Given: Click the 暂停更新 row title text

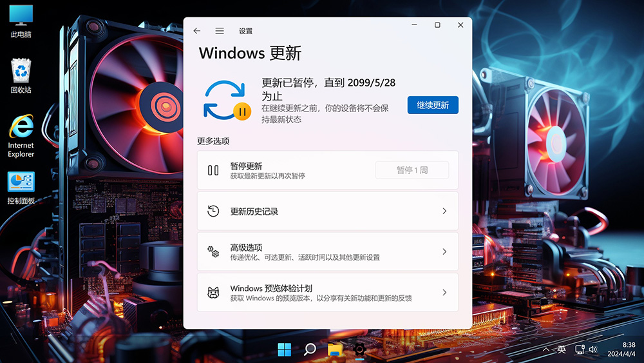Looking at the screenshot, I should [246, 166].
